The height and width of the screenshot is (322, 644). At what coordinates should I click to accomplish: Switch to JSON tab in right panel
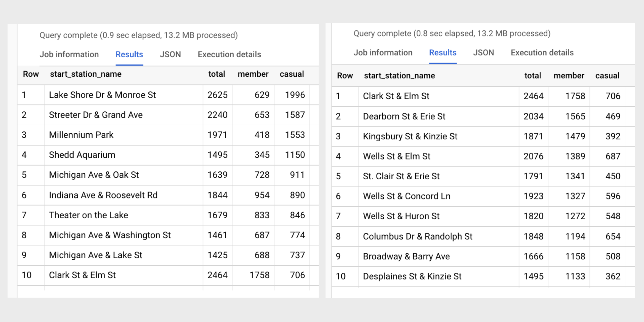pos(484,53)
